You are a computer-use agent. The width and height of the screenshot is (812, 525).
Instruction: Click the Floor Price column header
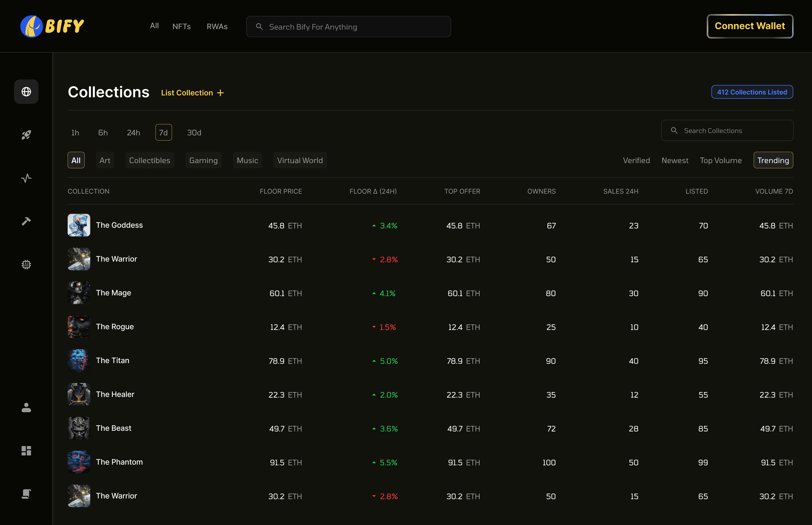281,191
